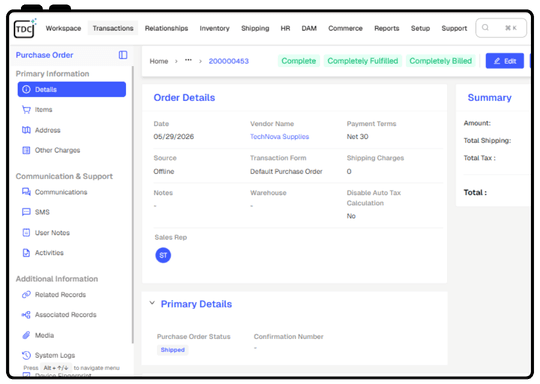
Task: Open the HR menu
Action: click(285, 28)
